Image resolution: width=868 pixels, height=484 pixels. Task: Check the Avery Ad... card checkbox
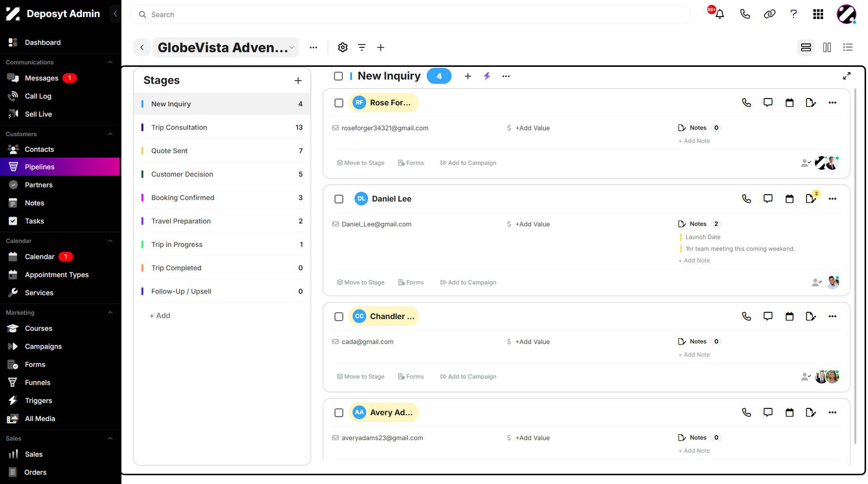point(339,413)
